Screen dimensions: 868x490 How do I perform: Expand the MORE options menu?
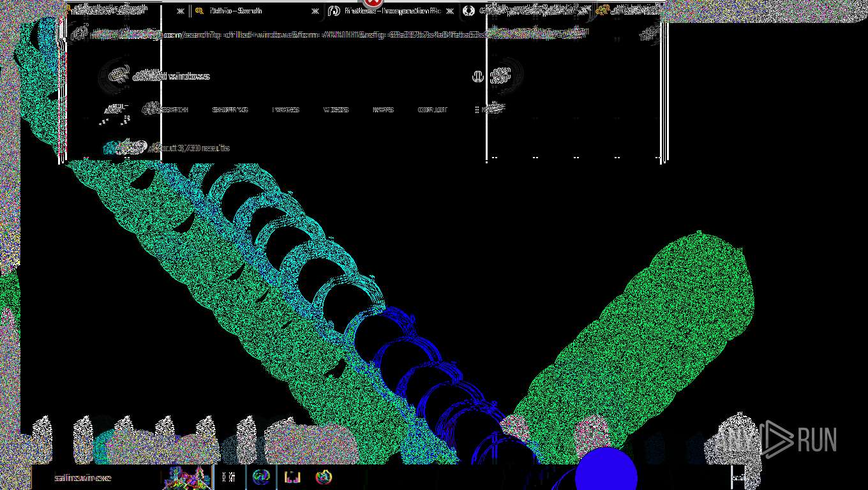tap(489, 110)
